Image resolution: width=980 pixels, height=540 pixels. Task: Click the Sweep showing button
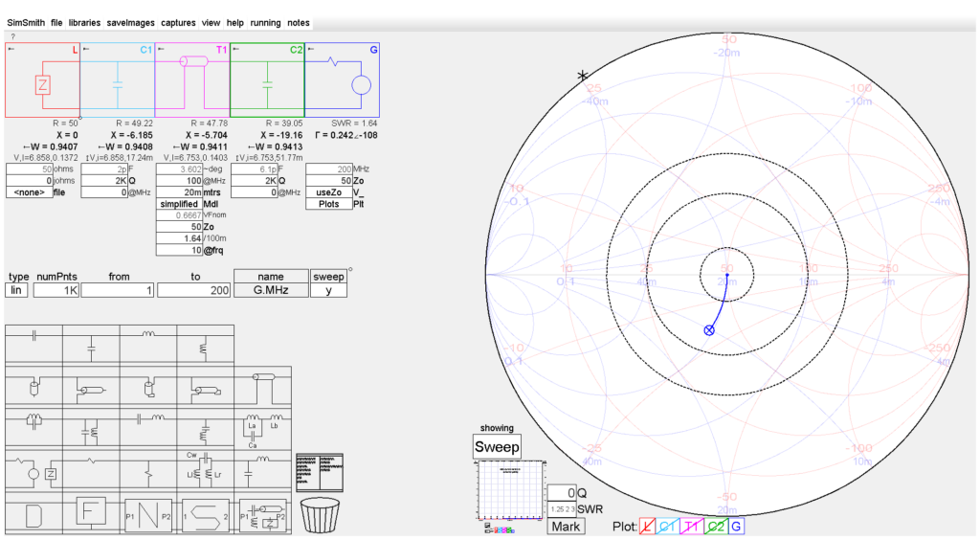(x=497, y=447)
